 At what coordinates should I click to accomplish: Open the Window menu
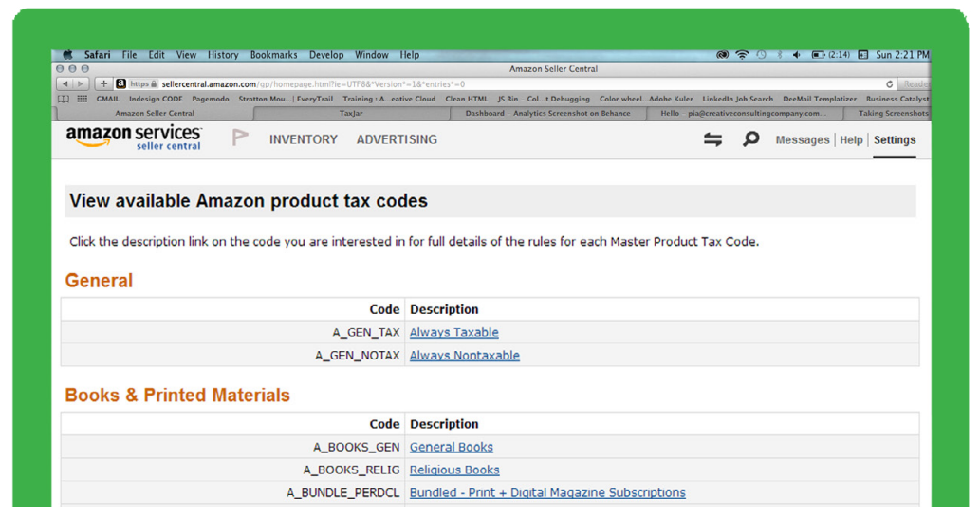click(x=372, y=55)
